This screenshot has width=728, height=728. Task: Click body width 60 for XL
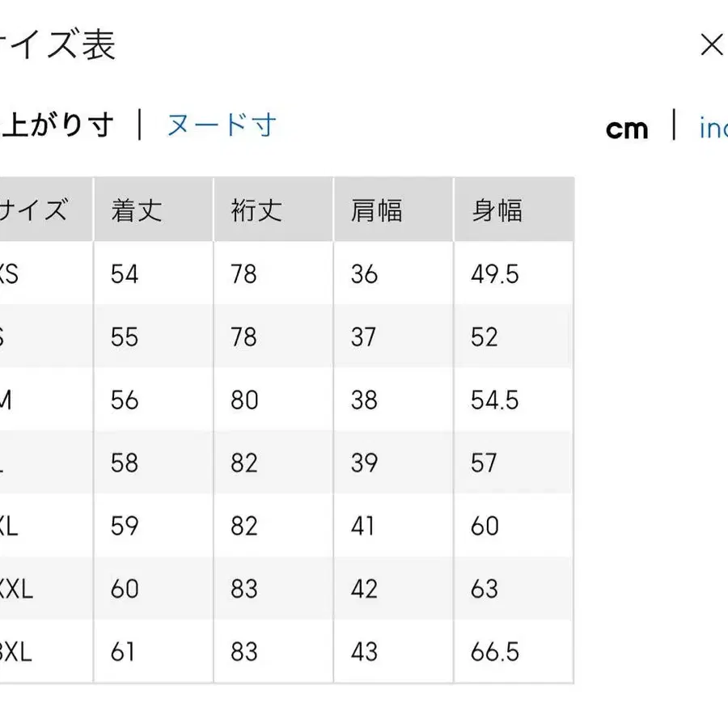(485, 526)
